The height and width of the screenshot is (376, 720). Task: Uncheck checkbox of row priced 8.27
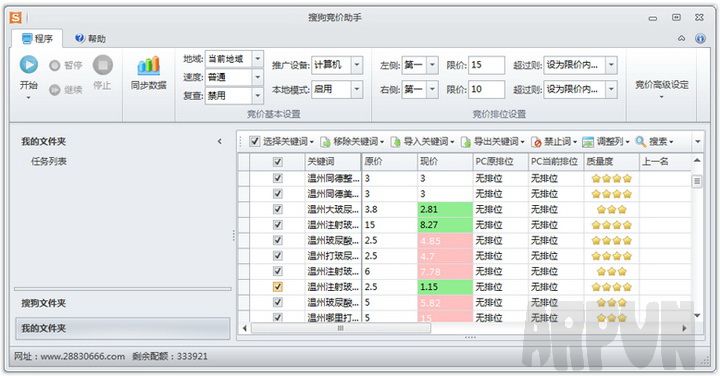click(278, 224)
